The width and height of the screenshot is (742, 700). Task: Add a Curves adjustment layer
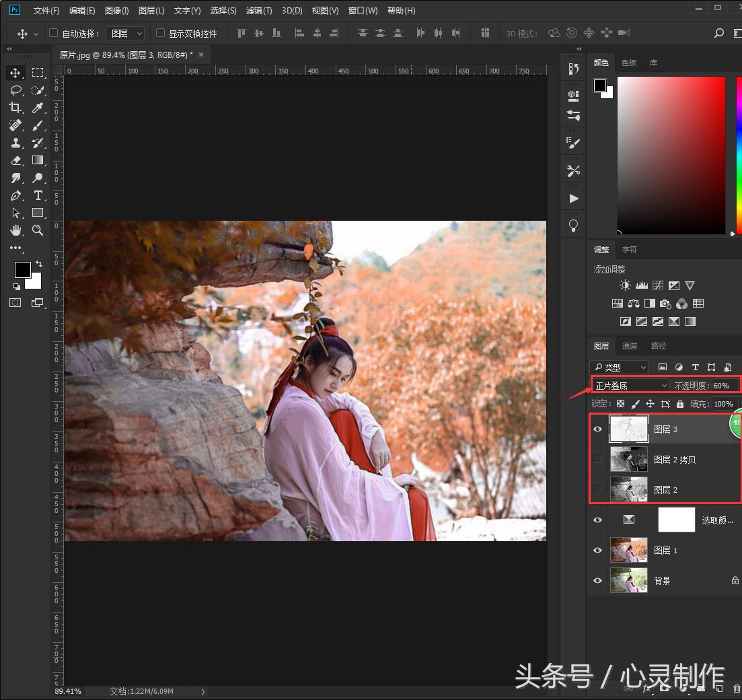pos(657,285)
